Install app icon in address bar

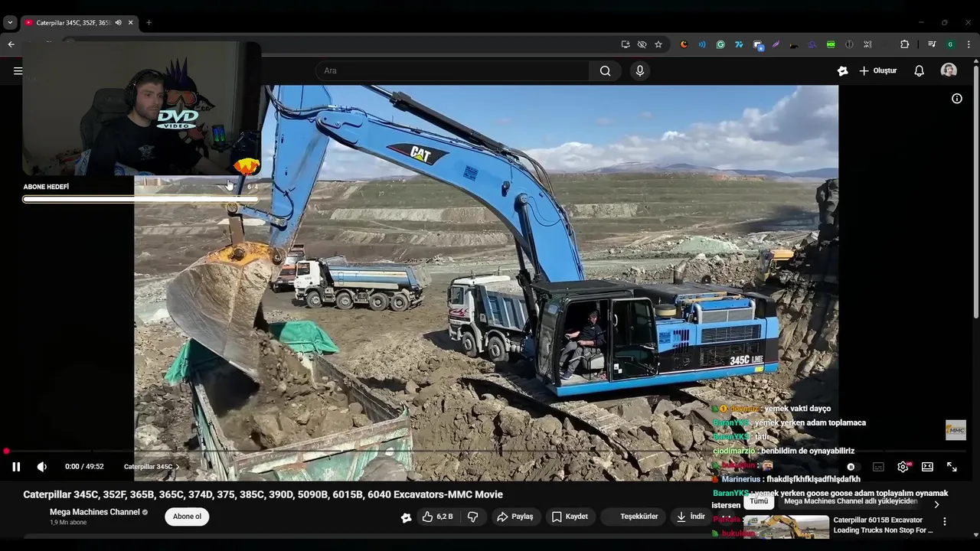pyautogui.click(x=626, y=44)
